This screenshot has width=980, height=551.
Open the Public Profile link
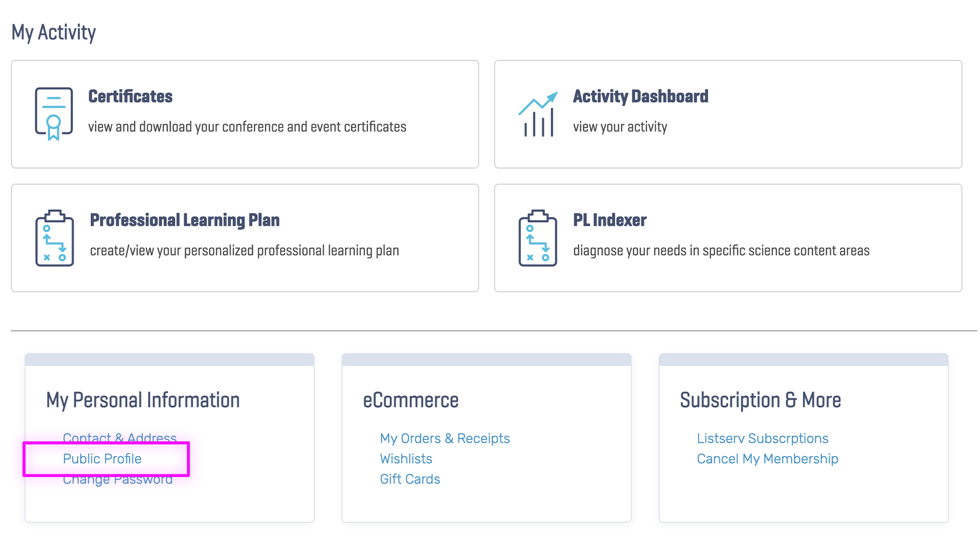click(x=102, y=459)
